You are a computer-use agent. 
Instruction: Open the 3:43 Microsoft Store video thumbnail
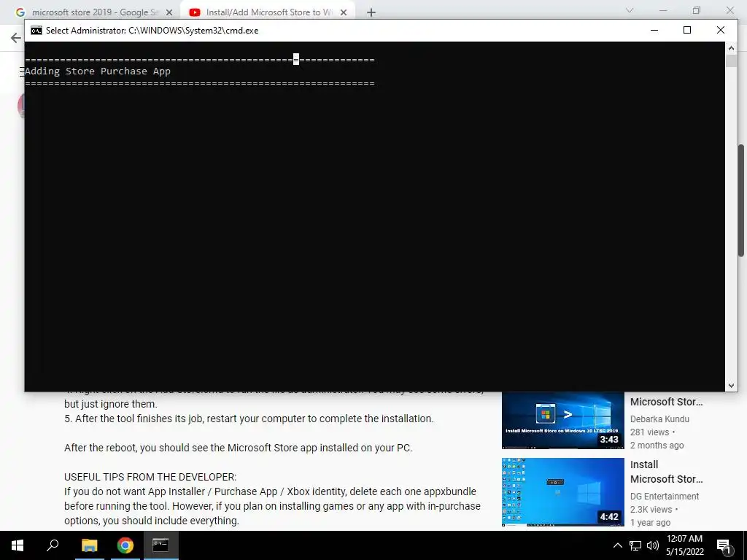562,420
